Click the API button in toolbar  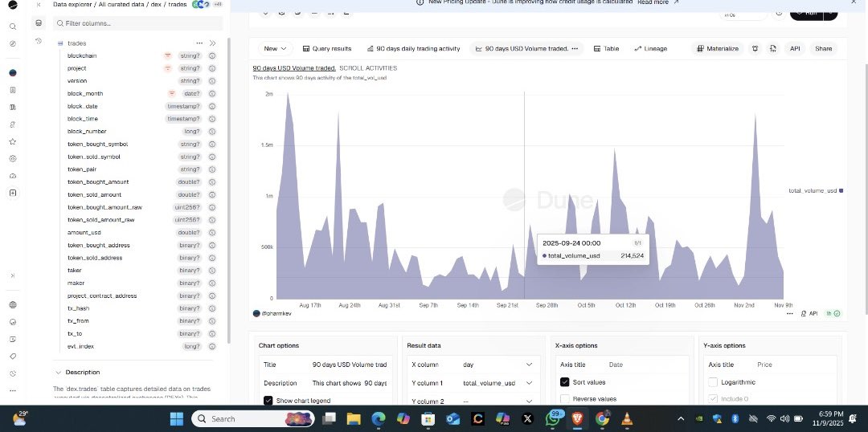(795, 49)
